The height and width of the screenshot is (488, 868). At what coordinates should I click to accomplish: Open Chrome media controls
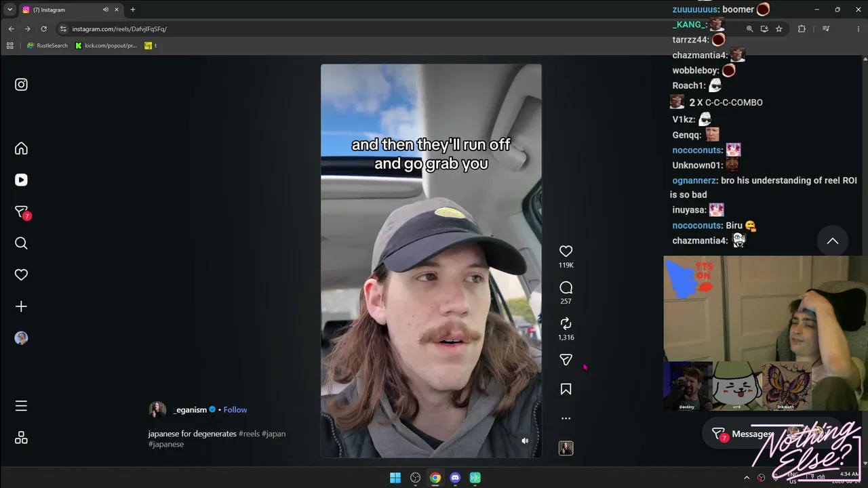[826, 29]
